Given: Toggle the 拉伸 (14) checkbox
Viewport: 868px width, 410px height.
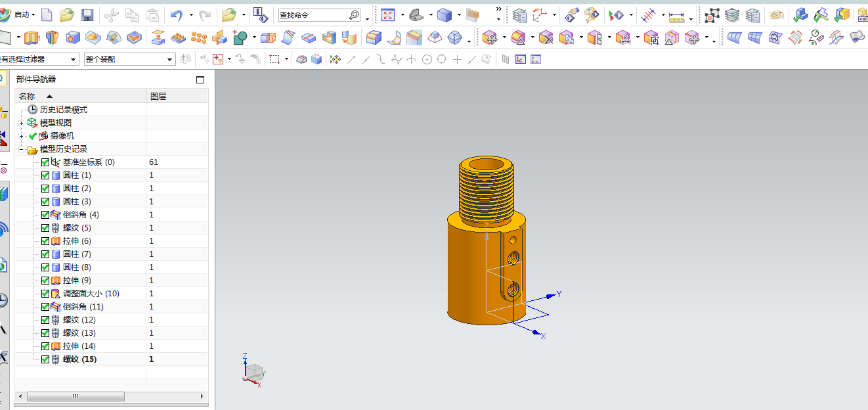Looking at the screenshot, I should pyautogui.click(x=45, y=346).
